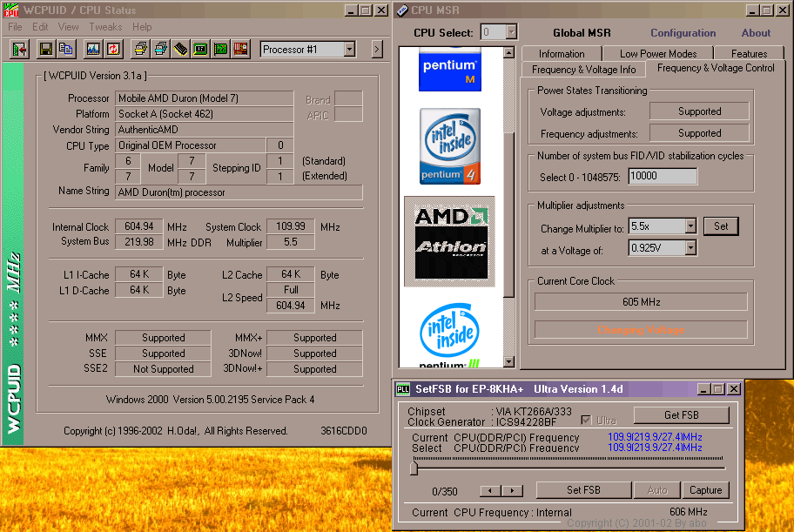794x532 pixels.
Task: Open the clock graph monitor icon
Action: click(x=93, y=50)
